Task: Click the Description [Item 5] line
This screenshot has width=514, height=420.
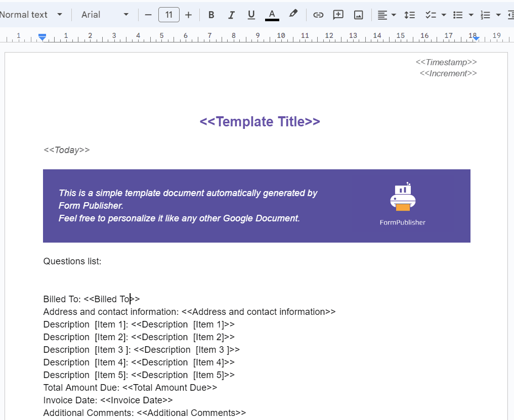Action: 139,375
